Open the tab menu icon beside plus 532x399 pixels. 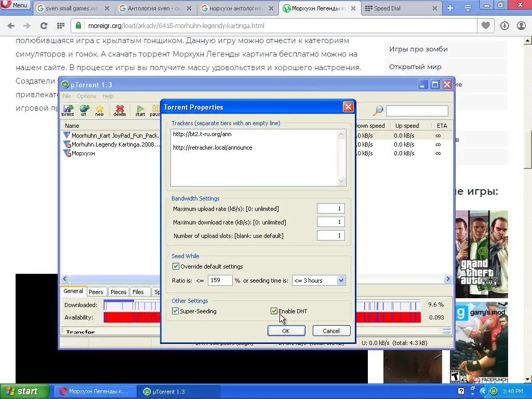coord(468,8)
